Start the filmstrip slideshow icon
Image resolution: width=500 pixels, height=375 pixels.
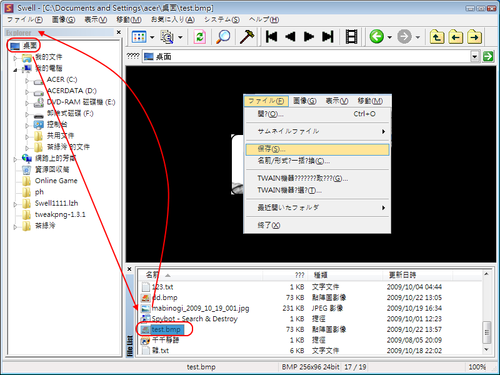coord(351,37)
